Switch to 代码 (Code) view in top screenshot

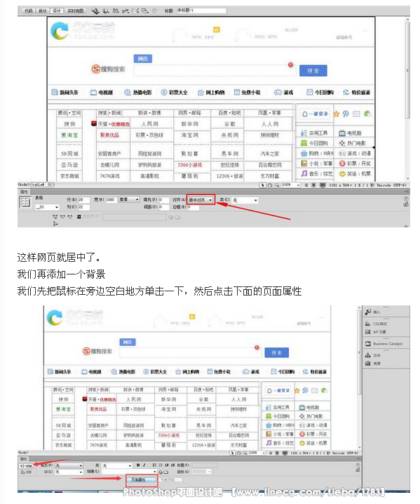coord(28,11)
